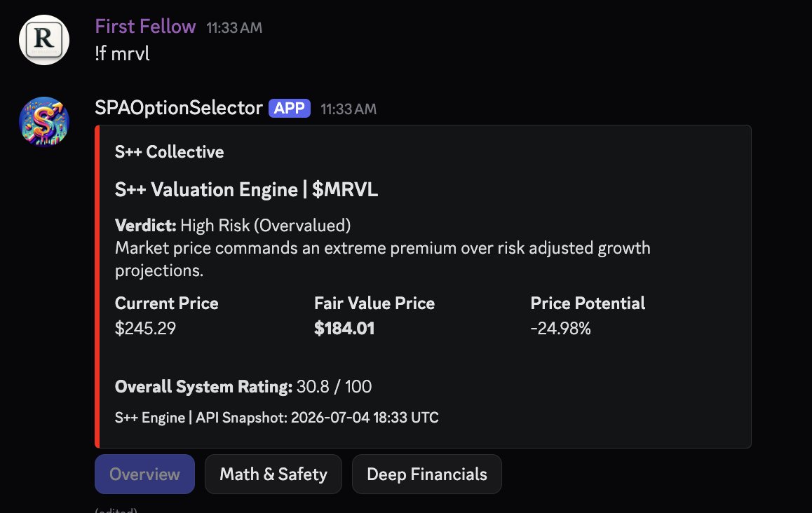Open the SPAOptionSelector bot avatar

pos(44,122)
